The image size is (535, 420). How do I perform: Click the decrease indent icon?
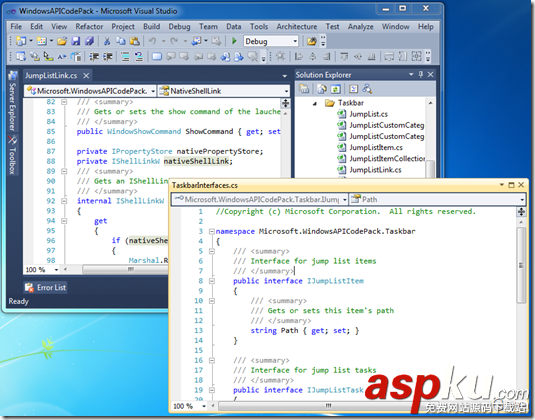coord(94,56)
